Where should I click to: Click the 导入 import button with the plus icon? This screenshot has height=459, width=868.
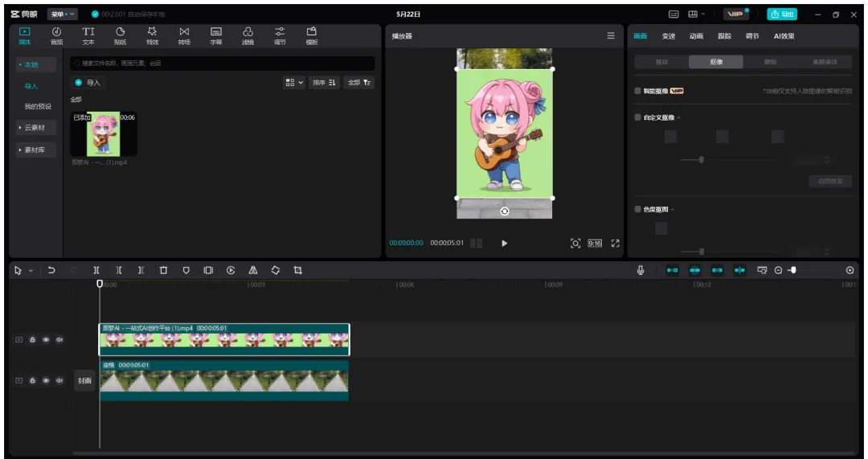pyautogui.click(x=88, y=83)
